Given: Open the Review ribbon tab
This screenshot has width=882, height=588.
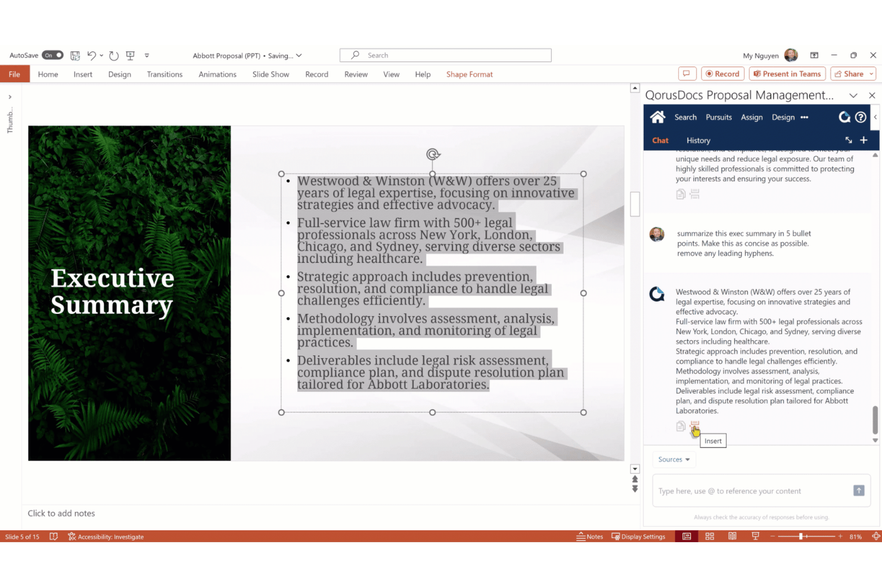Looking at the screenshot, I should tap(356, 74).
